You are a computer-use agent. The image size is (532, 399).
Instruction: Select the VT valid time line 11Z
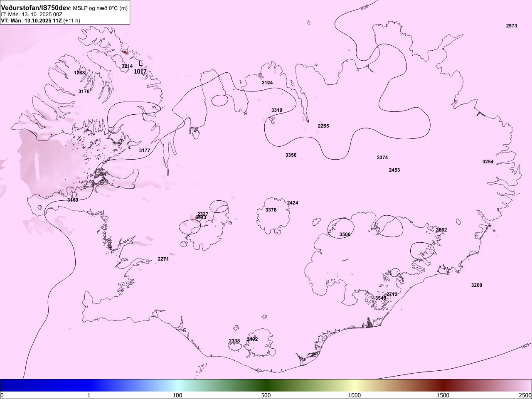[x=41, y=20]
